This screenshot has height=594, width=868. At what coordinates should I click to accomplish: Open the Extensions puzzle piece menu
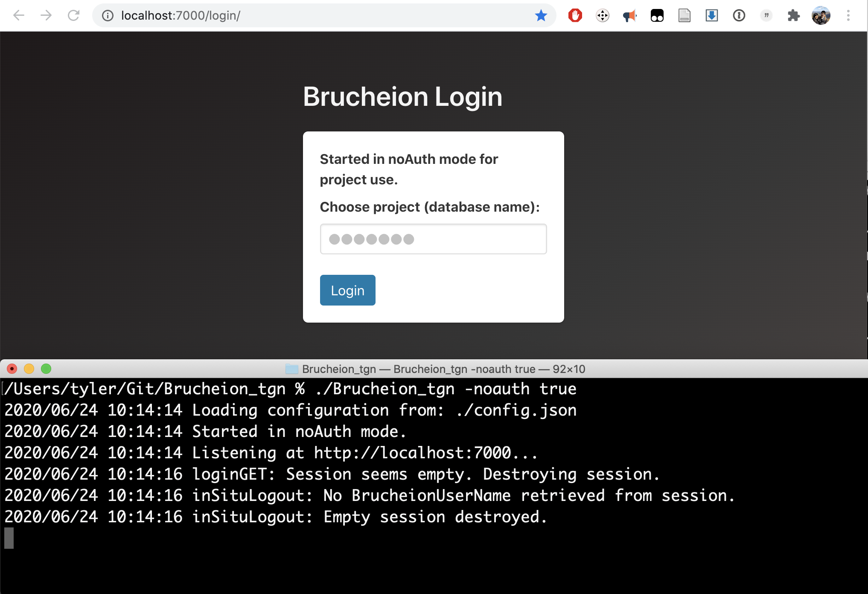coord(793,16)
